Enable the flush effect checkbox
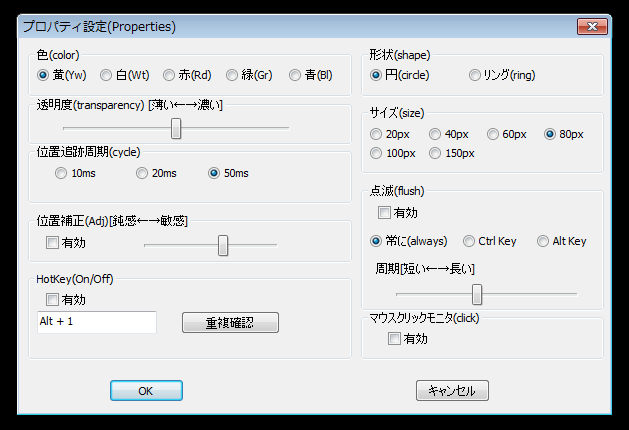The width and height of the screenshot is (629, 430). click(384, 213)
